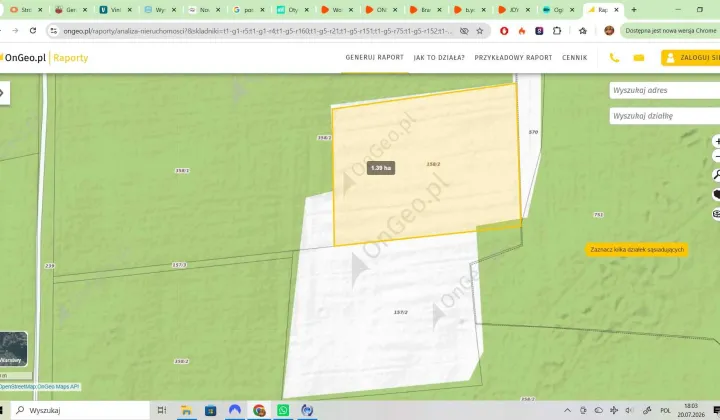Select parcel 239 on the map
Image resolution: width=720 pixels, height=420 pixels.
coord(50,266)
